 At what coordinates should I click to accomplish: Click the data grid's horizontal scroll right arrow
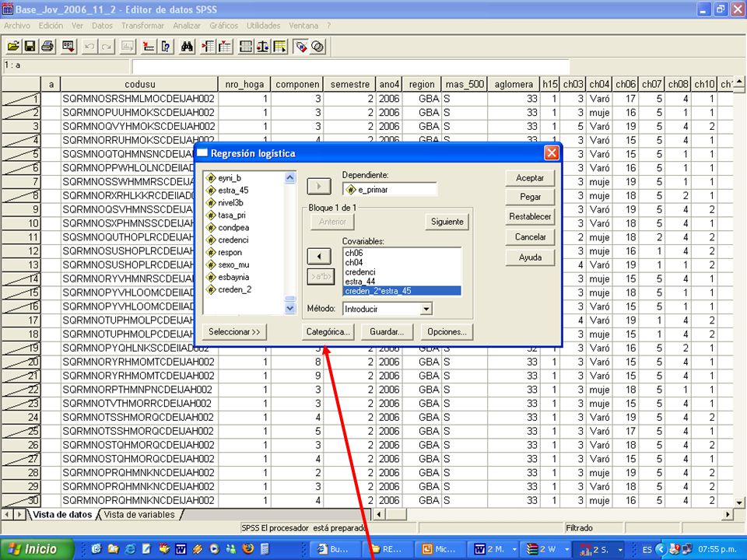pos(728,514)
